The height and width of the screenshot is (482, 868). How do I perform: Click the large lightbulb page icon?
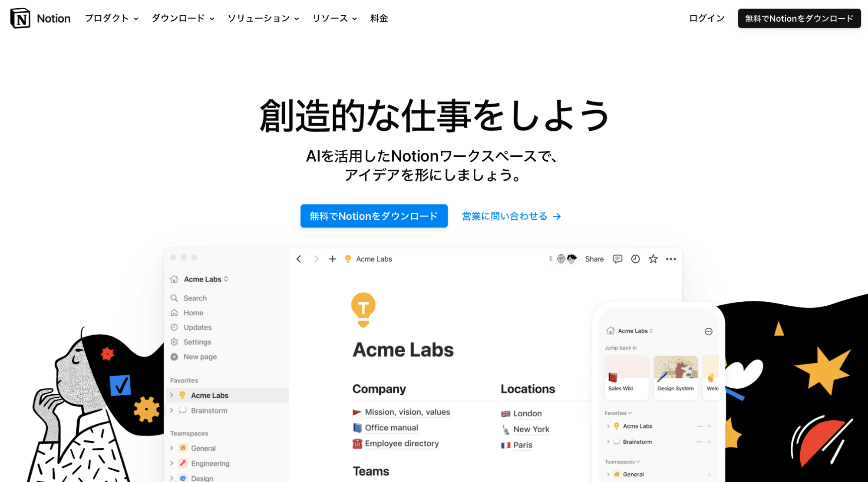click(x=363, y=310)
